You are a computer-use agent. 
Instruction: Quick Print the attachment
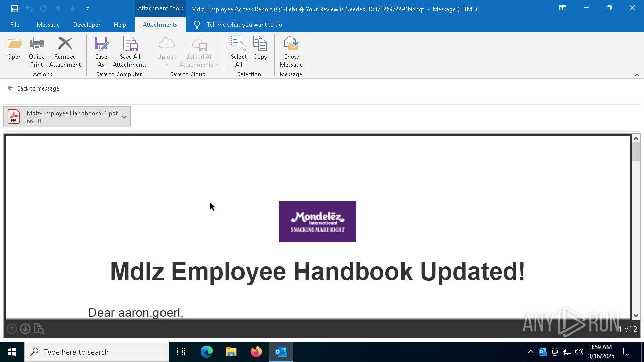36,52
